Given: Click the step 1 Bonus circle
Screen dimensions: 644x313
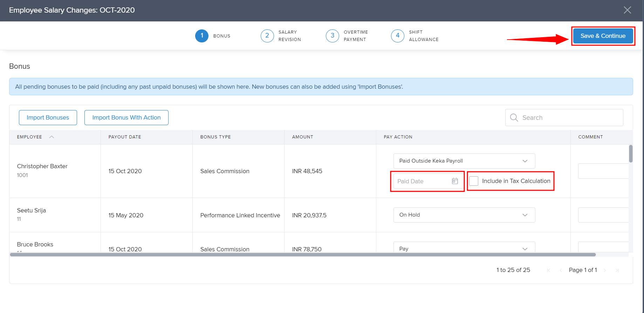Looking at the screenshot, I should tap(202, 36).
